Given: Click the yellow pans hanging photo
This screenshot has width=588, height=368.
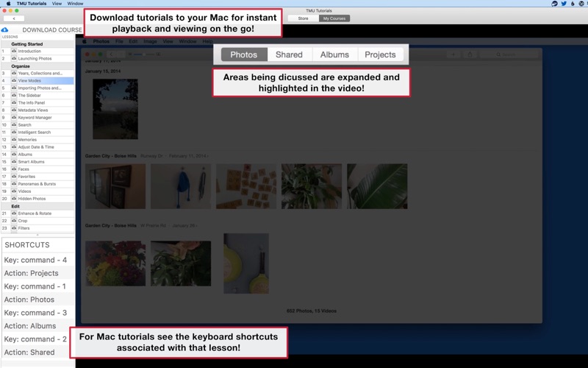Looking at the screenshot, I should coord(246,263).
